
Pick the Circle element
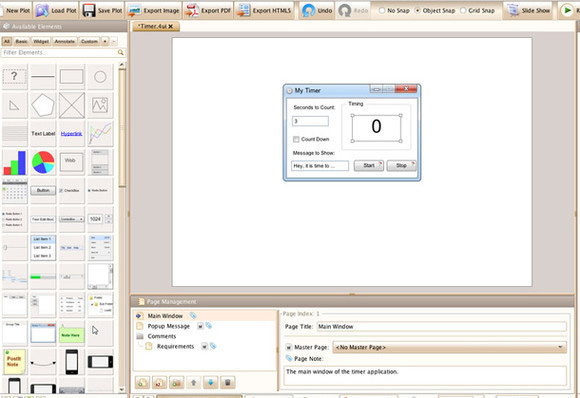(x=100, y=77)
